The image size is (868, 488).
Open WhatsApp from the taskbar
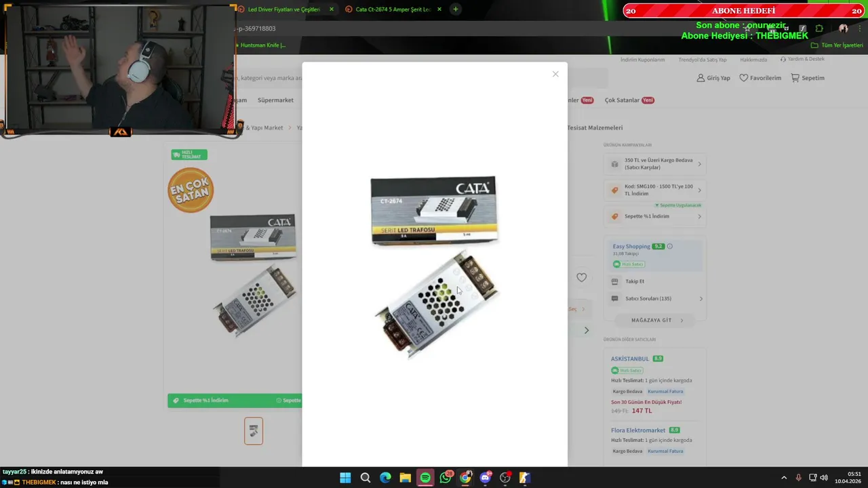click(446, 478)
